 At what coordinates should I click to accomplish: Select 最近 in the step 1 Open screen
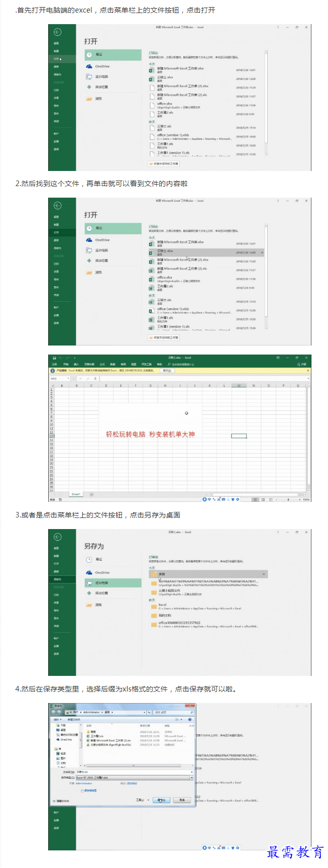tap(113, 54)
